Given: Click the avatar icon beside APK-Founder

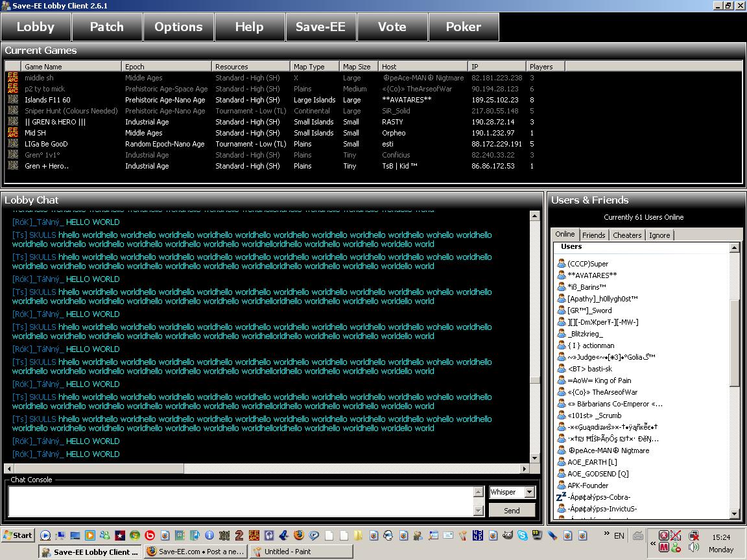Looking at the screenshot, I should (562, 485).
